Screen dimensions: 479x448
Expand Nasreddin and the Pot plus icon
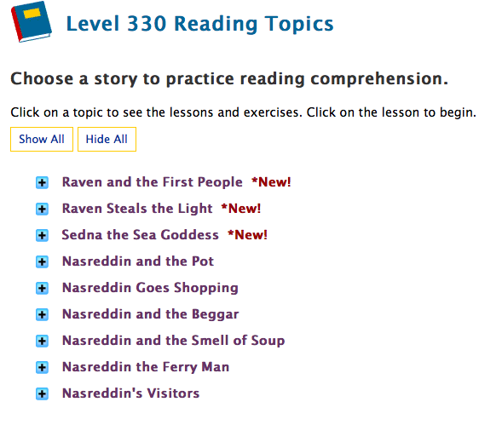(42, 261)
